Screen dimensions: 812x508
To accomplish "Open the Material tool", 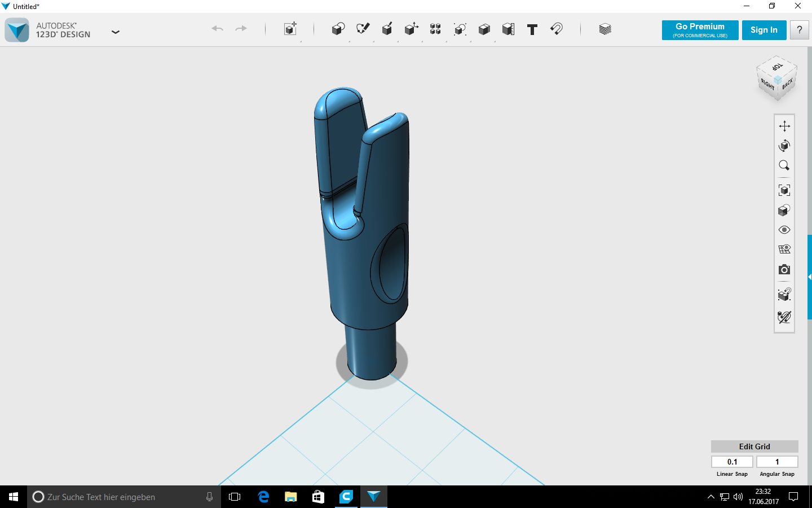I will (605, 29).
